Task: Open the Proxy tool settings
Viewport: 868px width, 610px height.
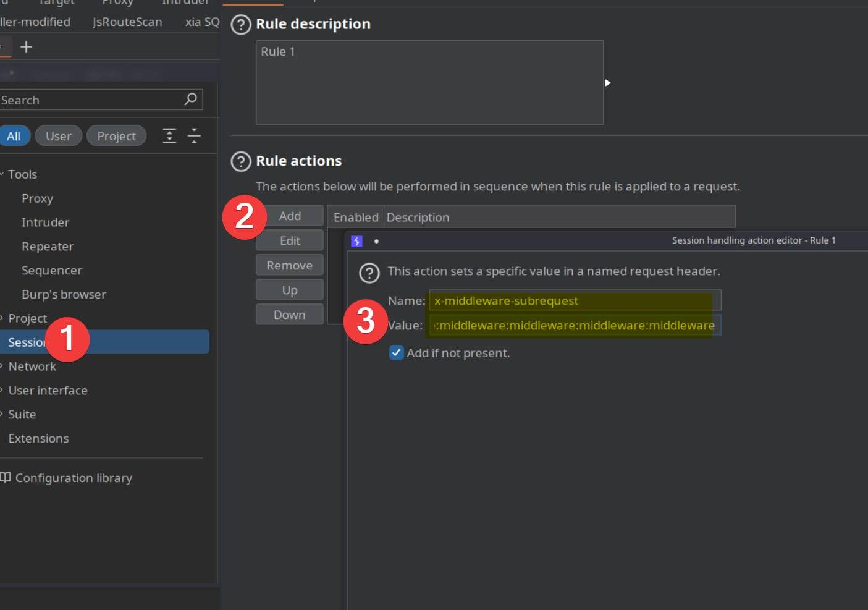Action: [37, 198]
